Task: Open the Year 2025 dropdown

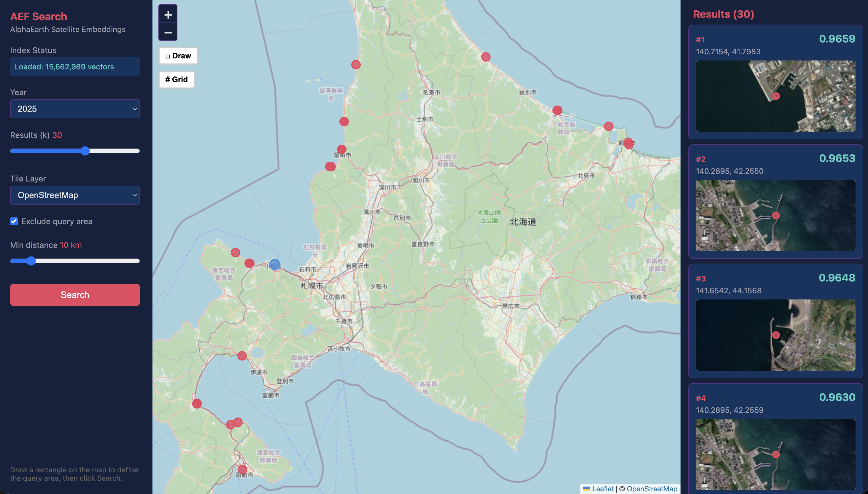Action: [x=75, y=109]
